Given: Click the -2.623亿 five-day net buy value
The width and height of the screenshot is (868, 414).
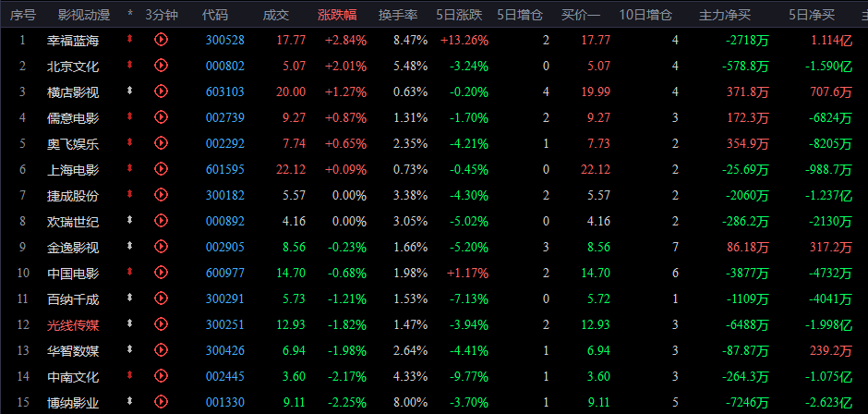Looking at the screenshot, I should coord(828,402).
